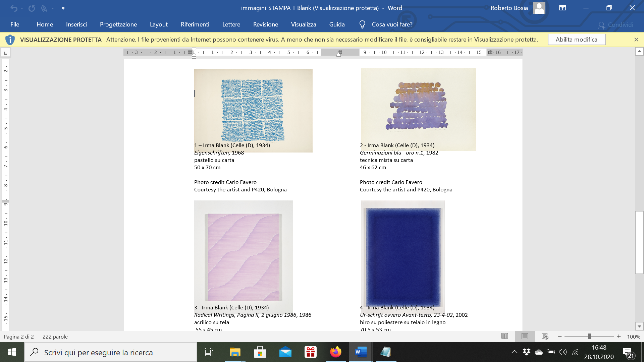Open the red gift app on taskbar
The height and width of the screenshot is (362, 644).
pyautogui.click(x=311, y=352)
